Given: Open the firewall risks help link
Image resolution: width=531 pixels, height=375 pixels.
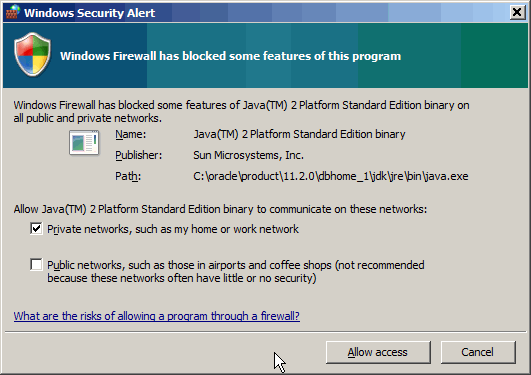Looking at the screenshot, I should (x=156, y=316).
